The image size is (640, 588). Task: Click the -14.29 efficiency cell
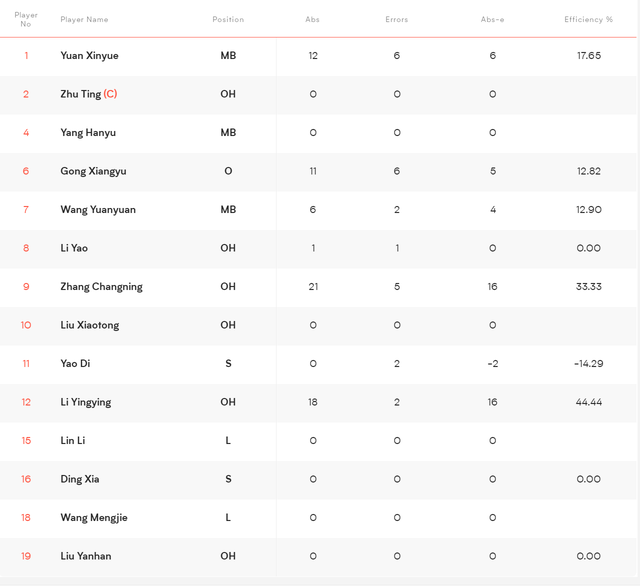588,364
